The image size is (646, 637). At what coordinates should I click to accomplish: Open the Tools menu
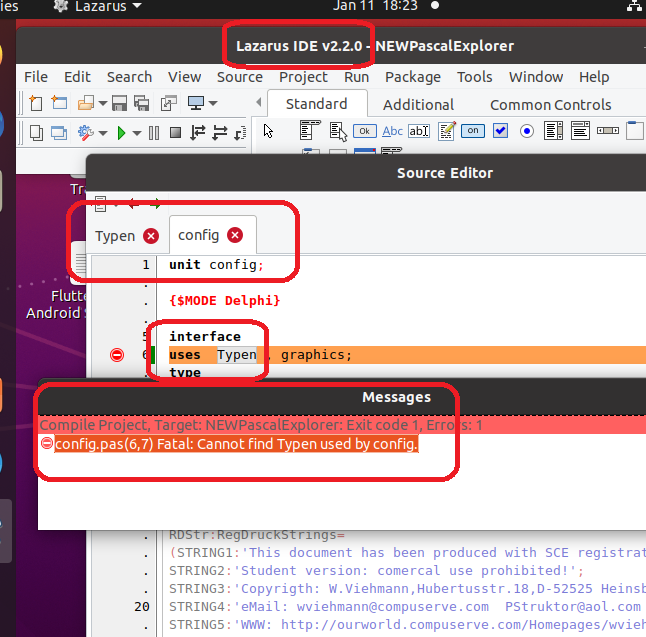pyautogui.click(x=475, y=77)
